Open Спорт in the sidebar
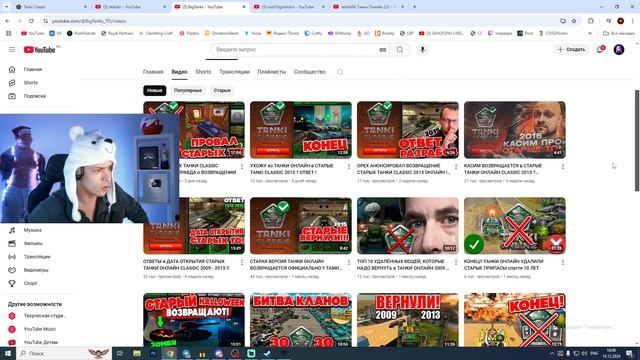The image size is (640, 360). click(x=29, y=283)
